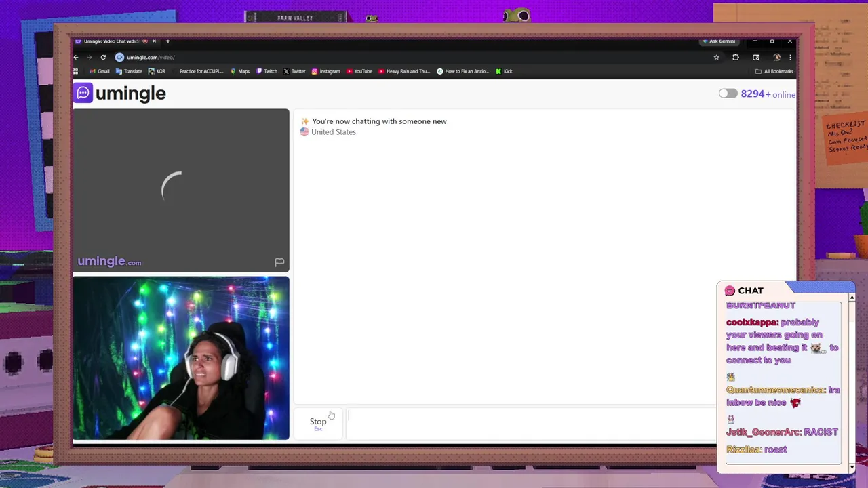Open the apps grid in bookmarks bar
This screenshot has height=488, width=868.
click(75, 71)
